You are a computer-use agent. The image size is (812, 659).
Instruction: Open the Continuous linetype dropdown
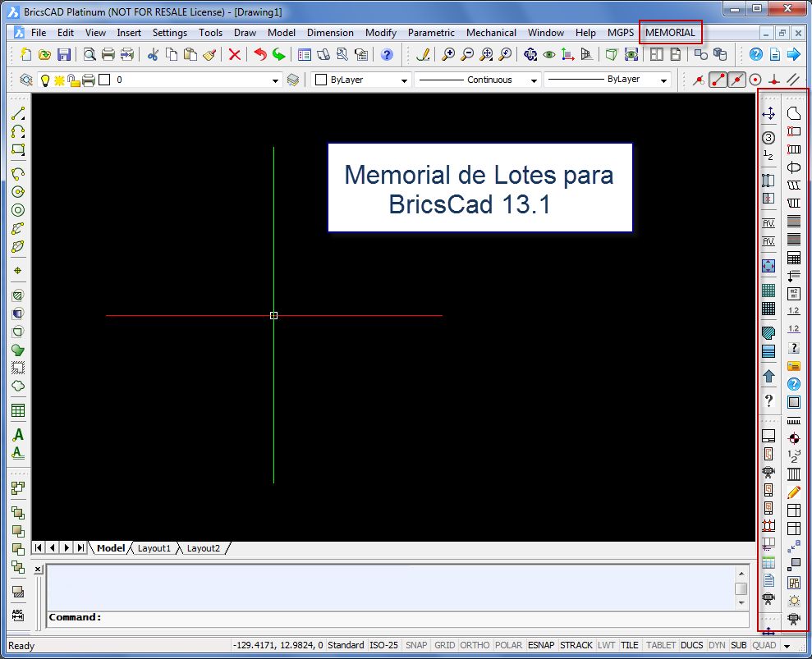(534, 80)
